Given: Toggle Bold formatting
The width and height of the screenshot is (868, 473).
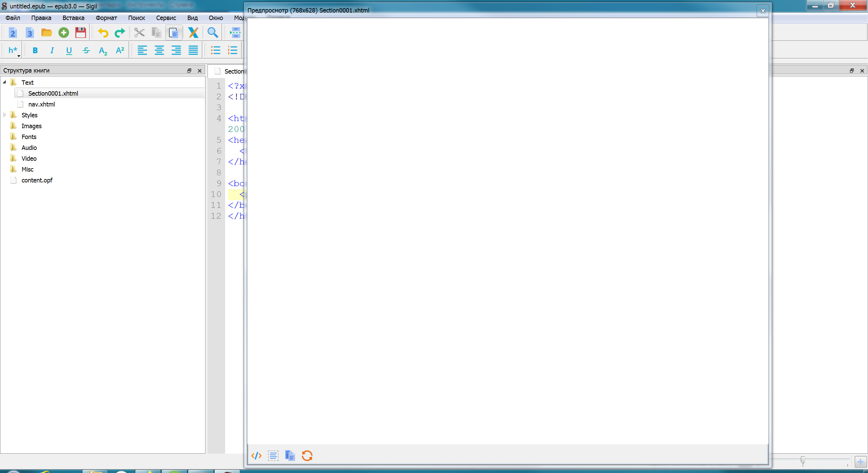Looking at the screenshot, I should [35, 51].
